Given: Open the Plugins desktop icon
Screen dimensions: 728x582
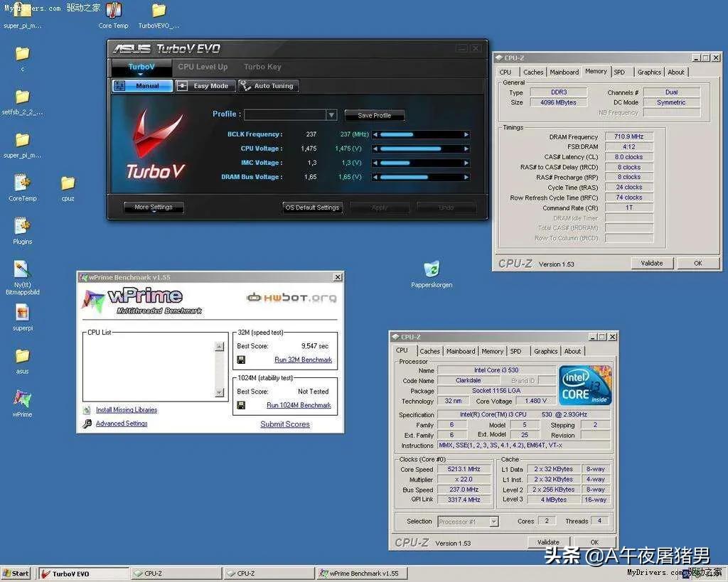Looking at the screenshot, I should click(x=22, y=226).
